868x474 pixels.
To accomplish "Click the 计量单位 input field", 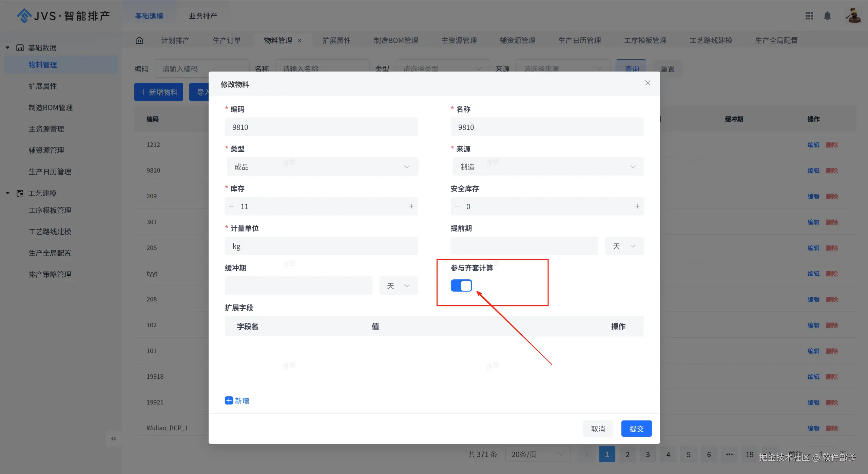I will [321, 246].
